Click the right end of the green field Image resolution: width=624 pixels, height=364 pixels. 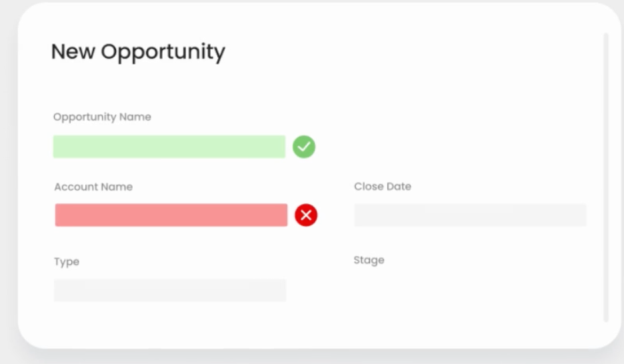pyautogui.click(x=279, y=147)
